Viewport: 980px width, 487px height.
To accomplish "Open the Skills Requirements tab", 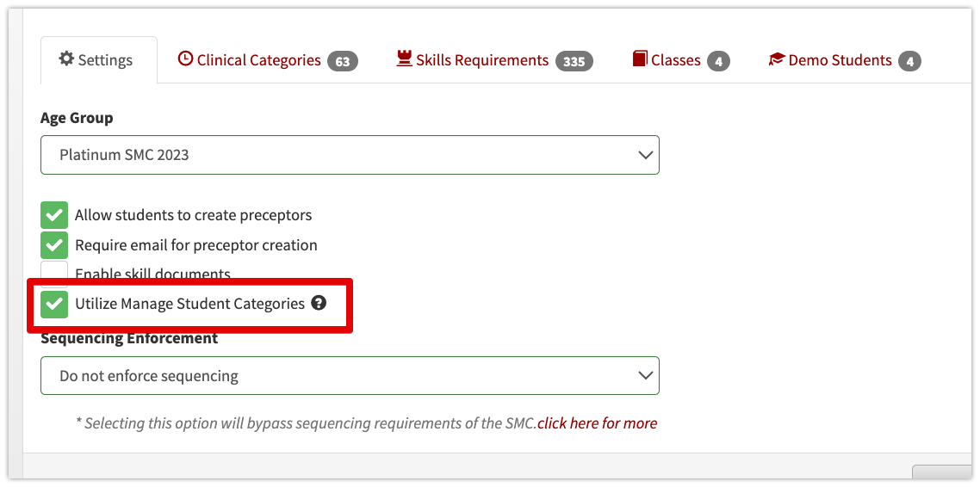I will (x=495, y=60).
